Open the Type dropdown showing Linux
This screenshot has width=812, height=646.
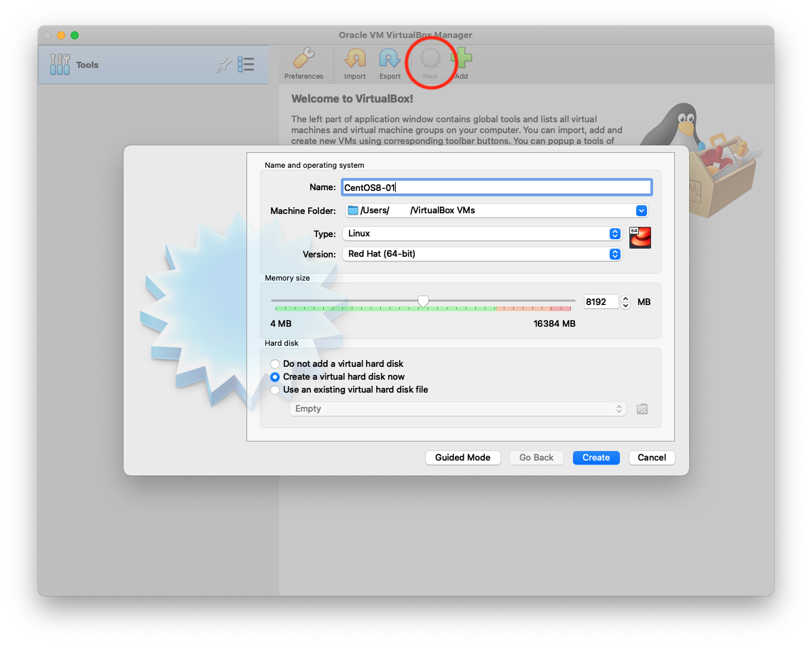(x=481, y=234)
